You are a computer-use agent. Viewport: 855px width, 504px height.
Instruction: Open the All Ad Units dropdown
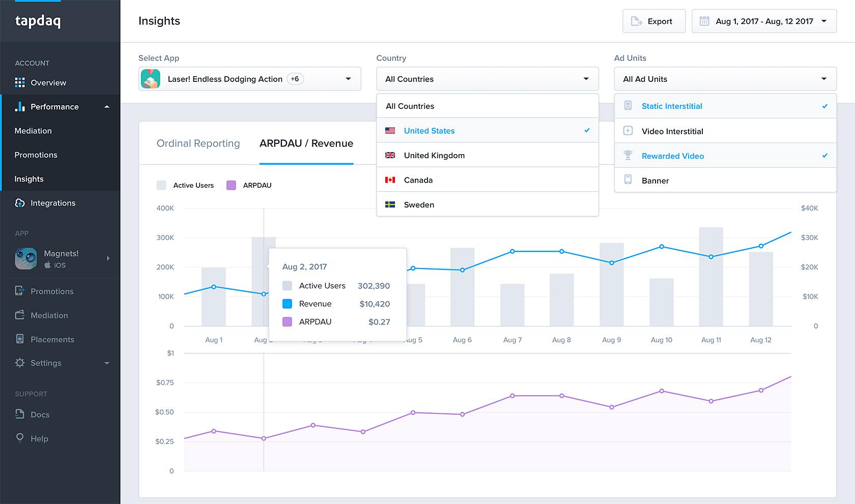[725, 79]
